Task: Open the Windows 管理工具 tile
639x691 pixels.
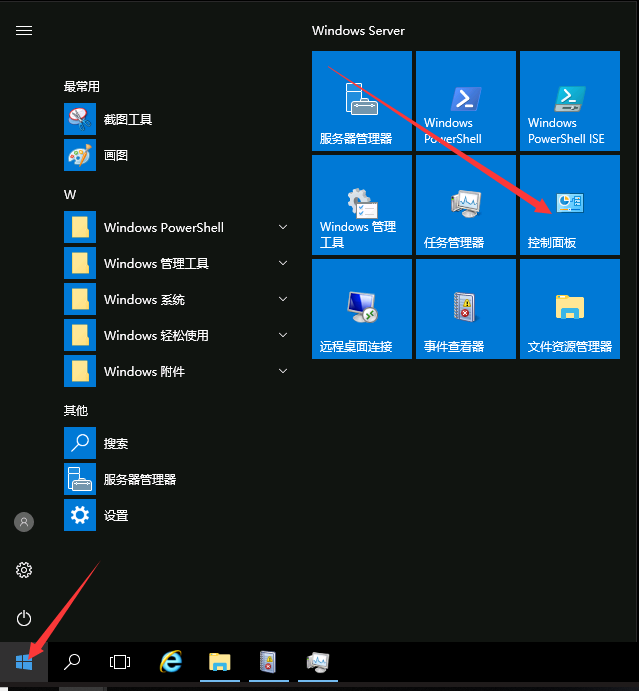Action: pyautogui.click(x=362, y=205)
